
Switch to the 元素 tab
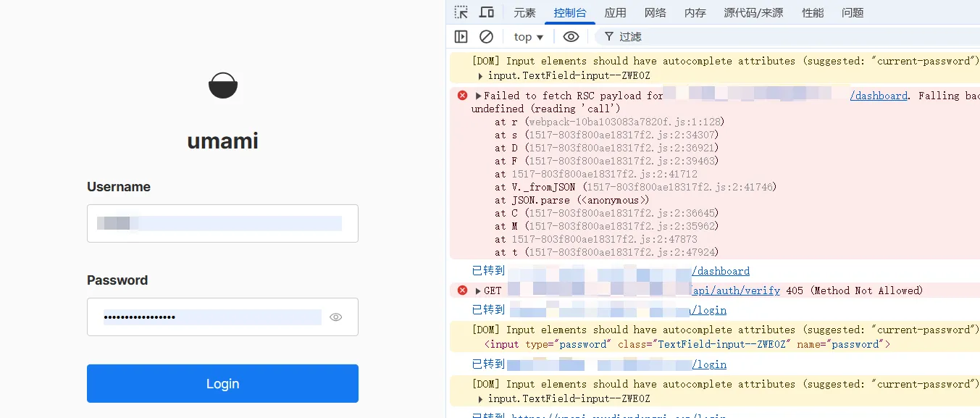[x=524, y=12]
